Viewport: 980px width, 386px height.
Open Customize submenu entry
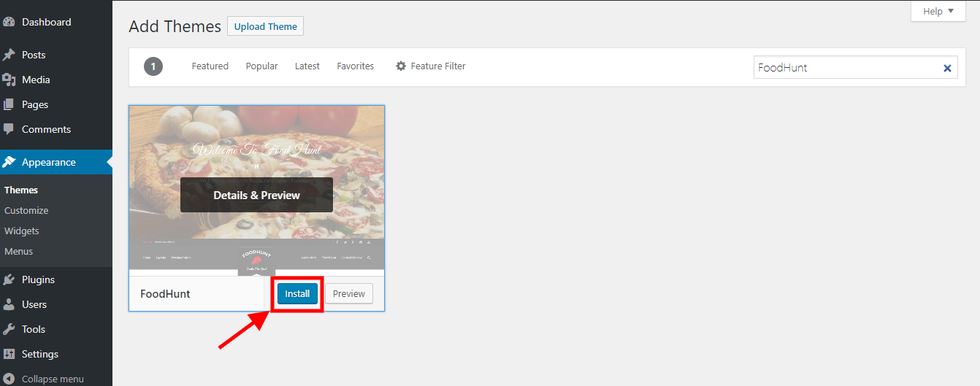26,210
